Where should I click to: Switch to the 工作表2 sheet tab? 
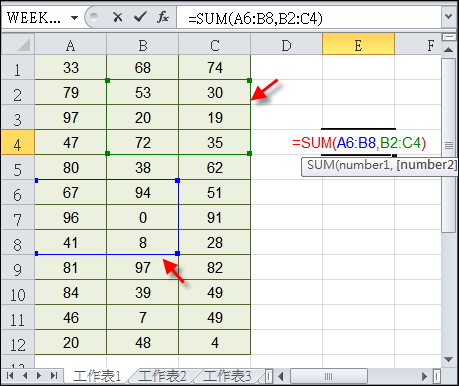(x=162, y=376)
